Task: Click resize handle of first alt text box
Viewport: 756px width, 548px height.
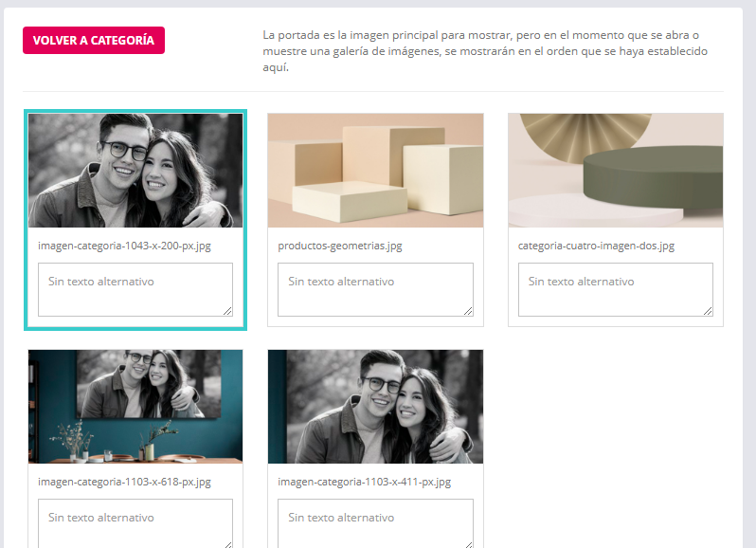Action: point(227,311)
